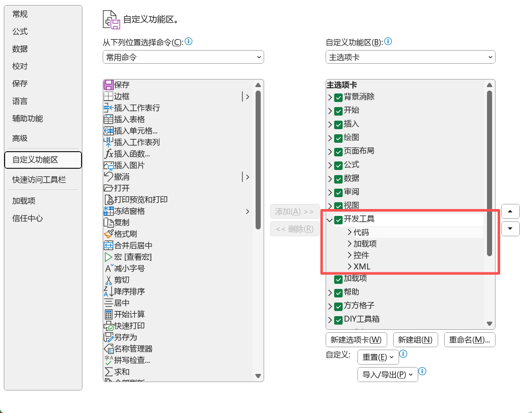Open the 主选项卡 dropdown
532x413 pixels.
[x=410, y=57]
